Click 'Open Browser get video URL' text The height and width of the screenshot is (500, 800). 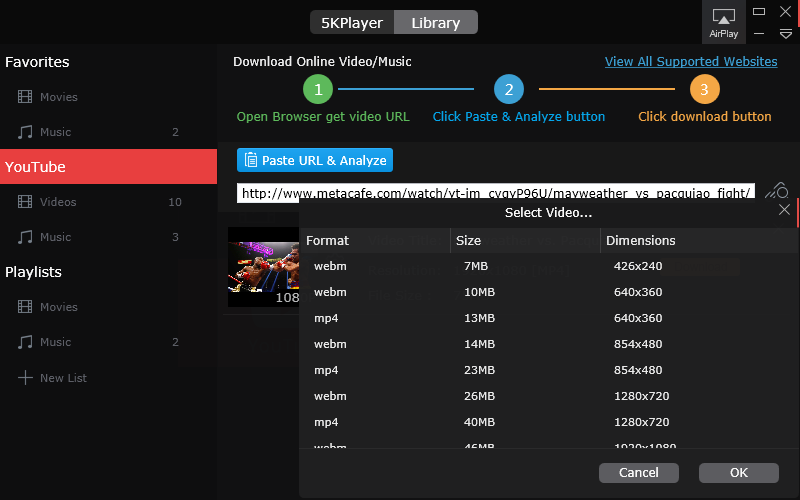[x=323, y=116]
